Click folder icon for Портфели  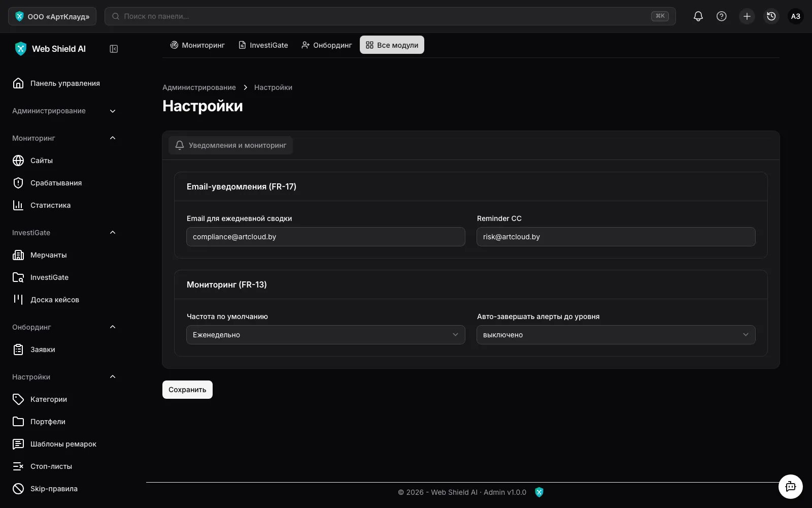(18, 422)
